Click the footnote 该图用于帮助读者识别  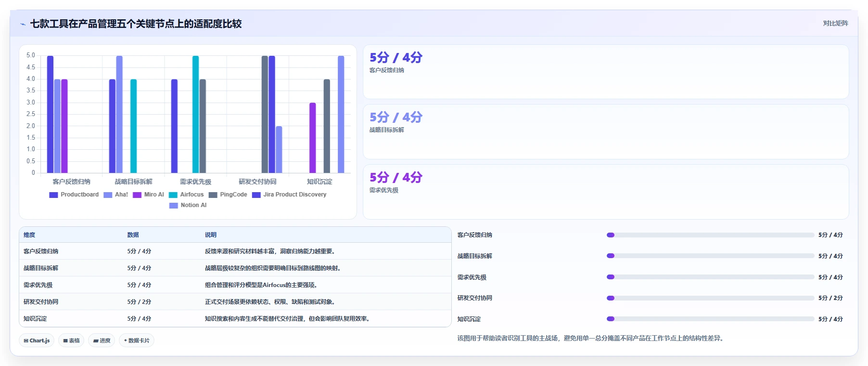tap(591, 338)
